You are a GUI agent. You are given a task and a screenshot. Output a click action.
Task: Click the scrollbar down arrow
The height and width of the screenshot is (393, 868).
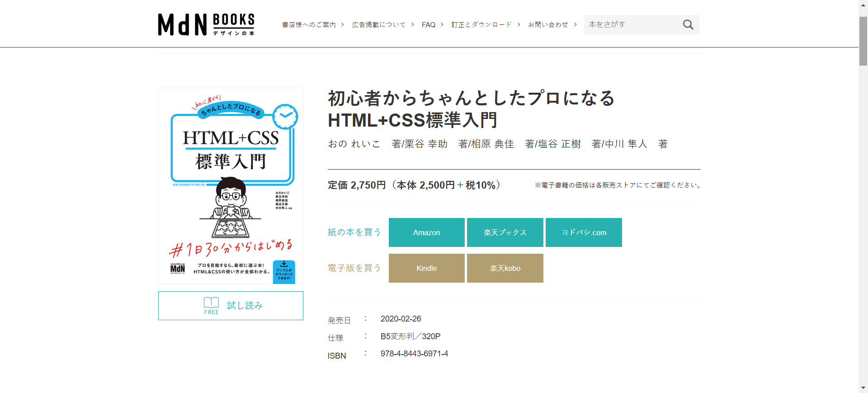click(863, 388)
